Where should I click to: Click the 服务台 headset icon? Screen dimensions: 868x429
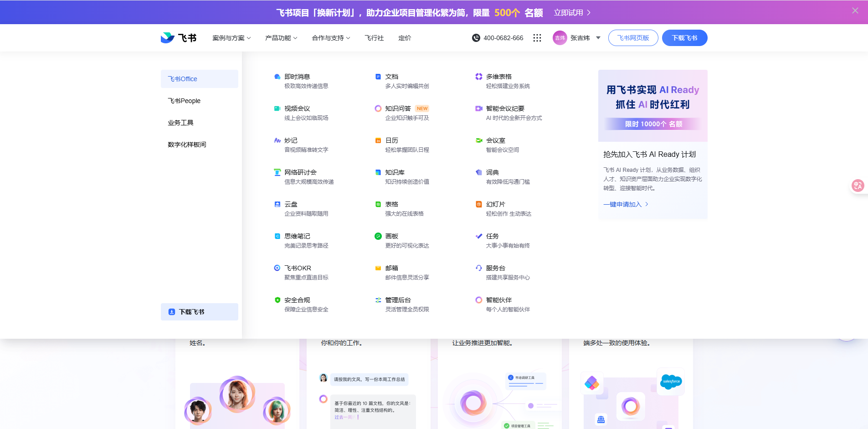coord(478,268)
